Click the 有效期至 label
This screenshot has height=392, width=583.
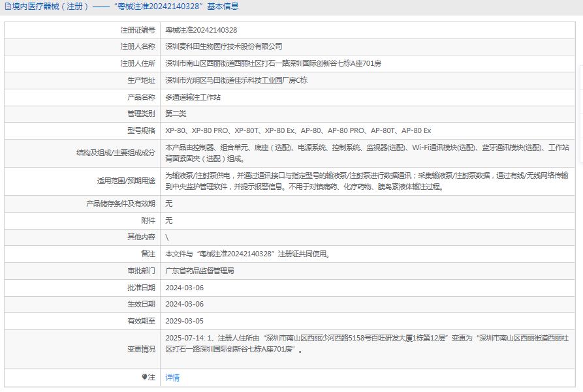pos(141,321)
